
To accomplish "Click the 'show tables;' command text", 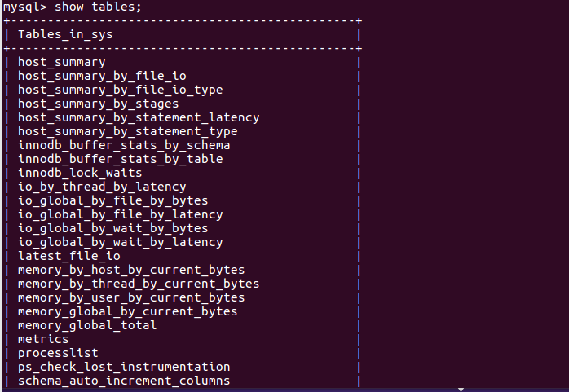I will (98, 7).
